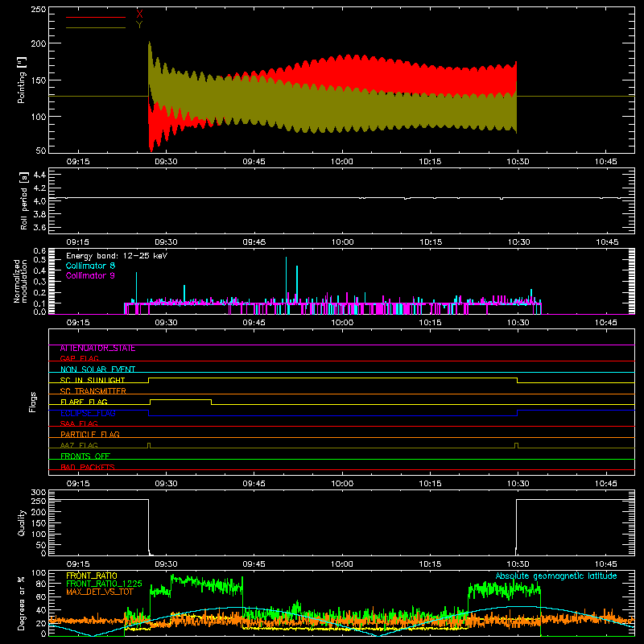Click 09:45 time label under Quality plot
Viewport: 644px width, 644px height.
254,564
